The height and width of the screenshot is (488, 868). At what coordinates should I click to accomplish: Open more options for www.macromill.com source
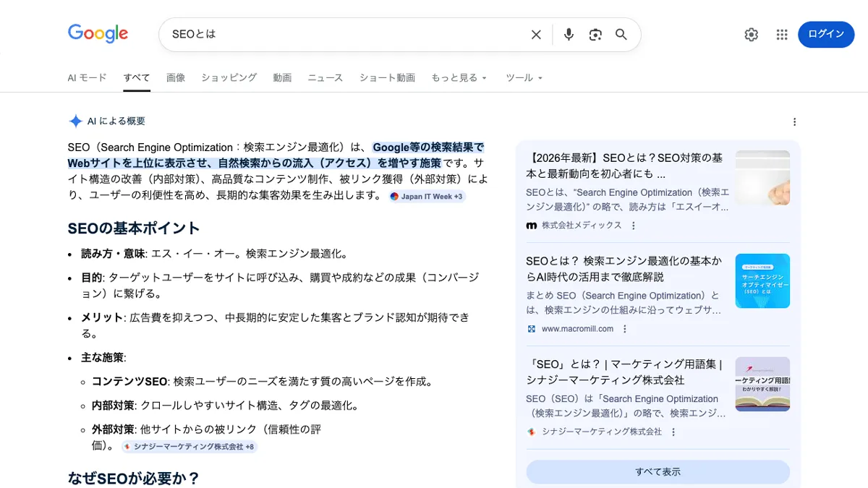[625, 329]
